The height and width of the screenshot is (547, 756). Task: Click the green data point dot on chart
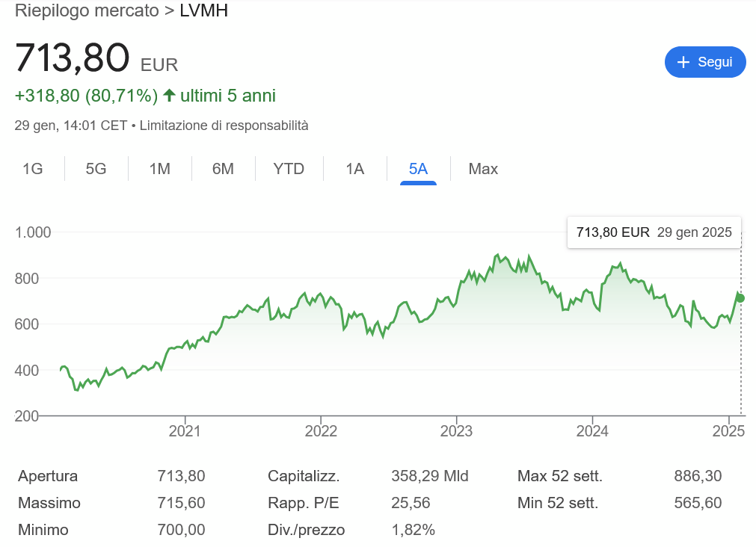pos(740,298)
